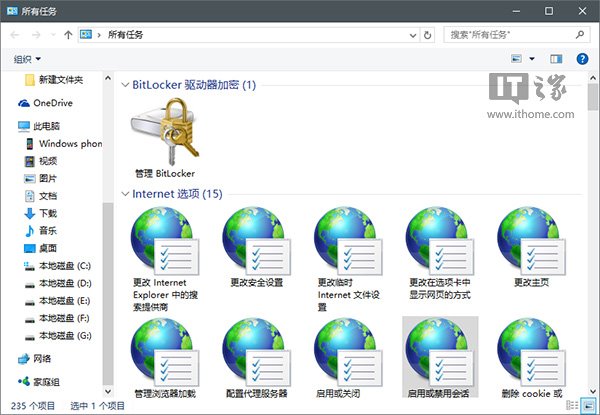
Task: Go back to previous folder
Action: (x=15, y=35)
